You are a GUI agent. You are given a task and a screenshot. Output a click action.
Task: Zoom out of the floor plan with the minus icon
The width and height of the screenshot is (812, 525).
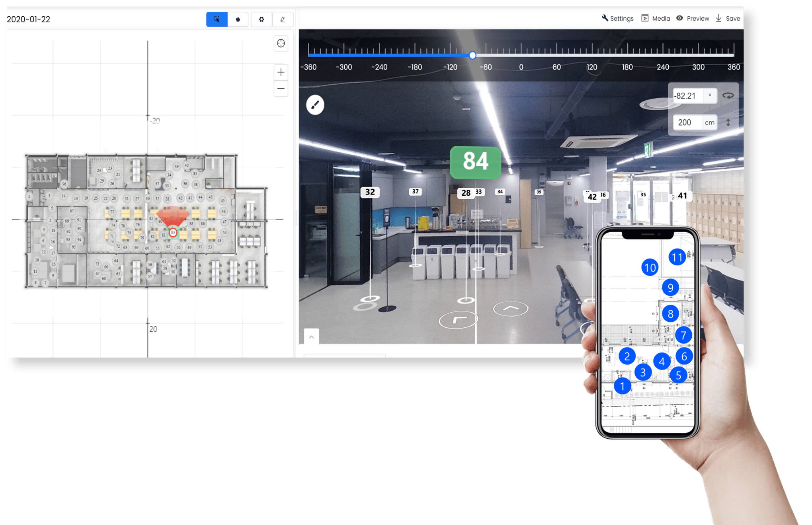(x=281, y=88)
